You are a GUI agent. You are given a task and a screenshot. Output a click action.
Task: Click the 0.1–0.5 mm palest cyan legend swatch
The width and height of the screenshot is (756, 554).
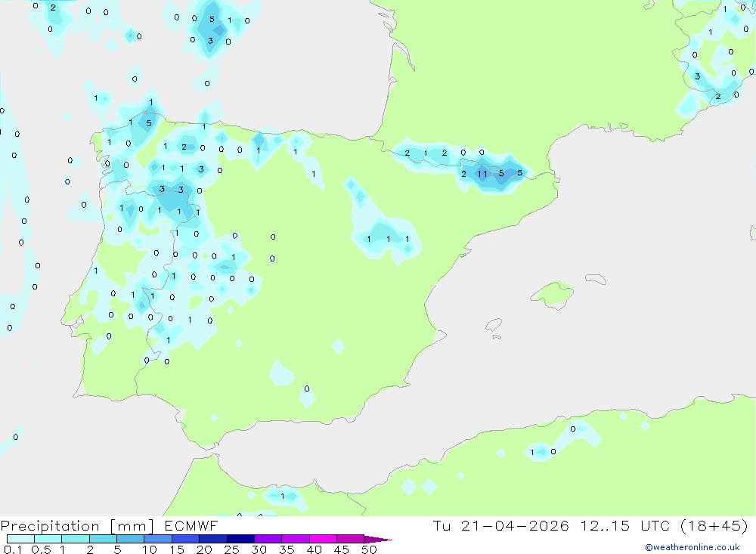click(x=20, y=539)
